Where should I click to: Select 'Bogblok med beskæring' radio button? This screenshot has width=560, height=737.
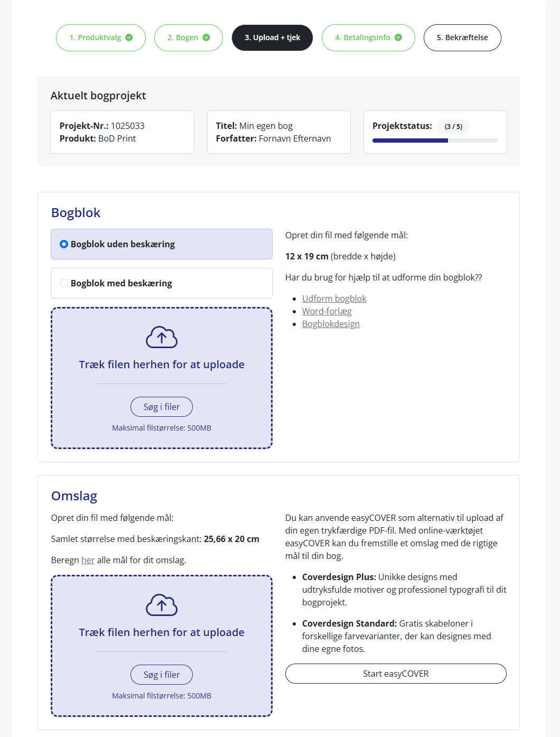[64, 283]
